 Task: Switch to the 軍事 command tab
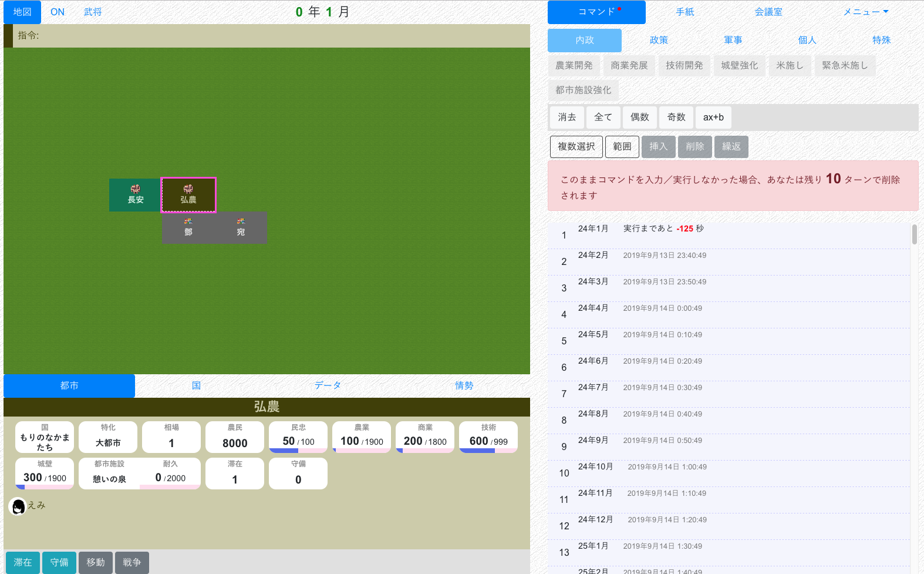click(733, 40)
